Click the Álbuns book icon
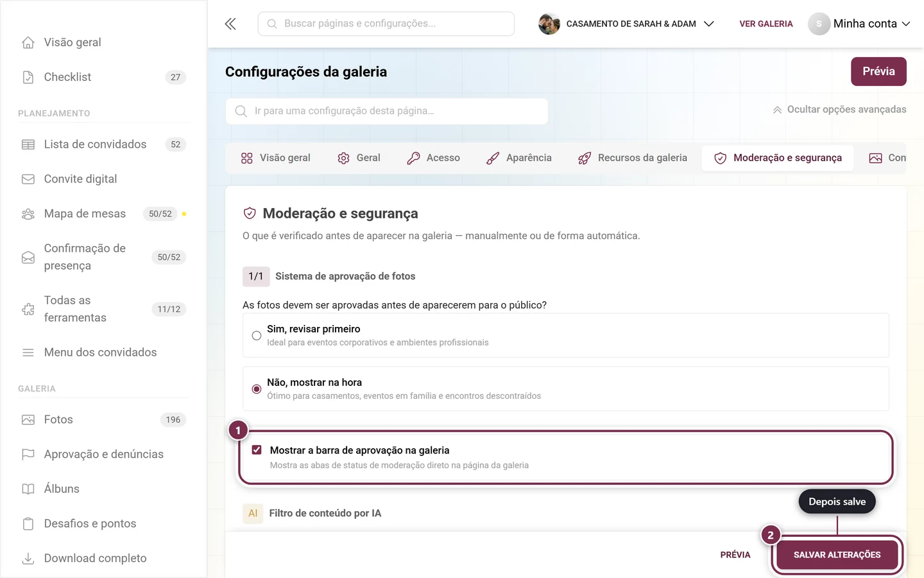Image resolution: width=924 pixels, height=578 pixels. (28, 489)
